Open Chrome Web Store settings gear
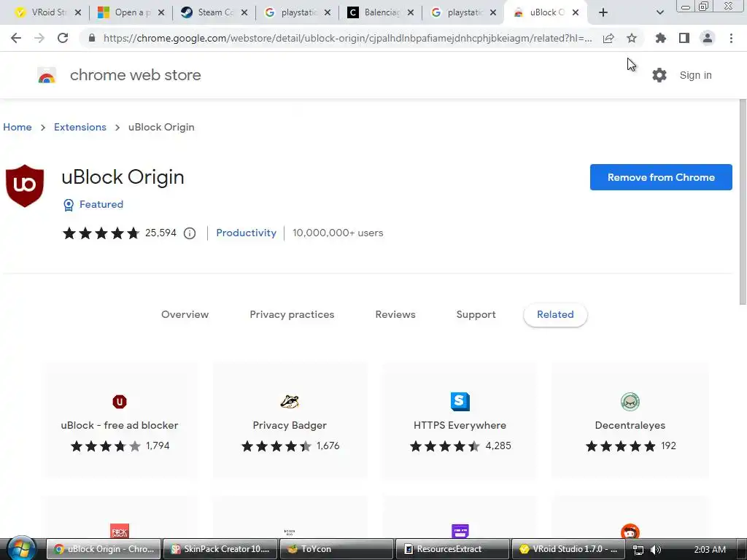Image resolution: width=747 pixels, height=560 pixels. [x=659, y=75]
